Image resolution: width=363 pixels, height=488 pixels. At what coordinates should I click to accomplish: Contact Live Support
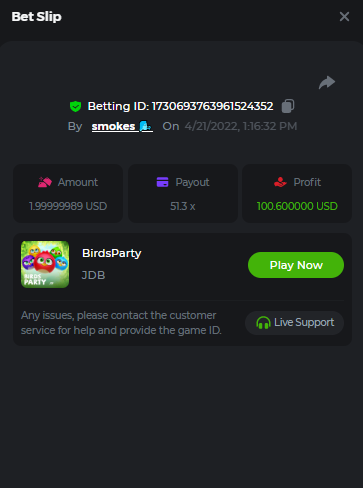[x=295, y=323]
